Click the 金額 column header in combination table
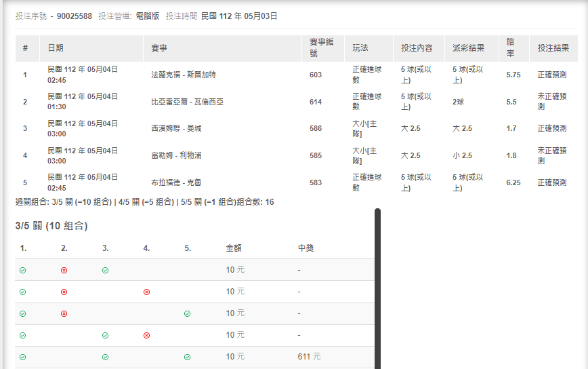The width and height of the screenshot is (588, 369). (x=235, y=248)
